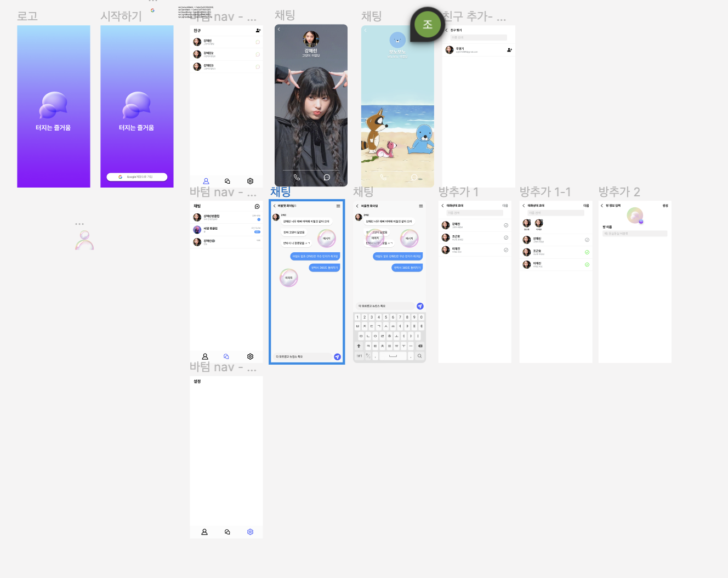This screenshot has width=728, height=578.
Task: Click the 이미지 bubble in selected chat frame
Action: click(x=289, y=277)
